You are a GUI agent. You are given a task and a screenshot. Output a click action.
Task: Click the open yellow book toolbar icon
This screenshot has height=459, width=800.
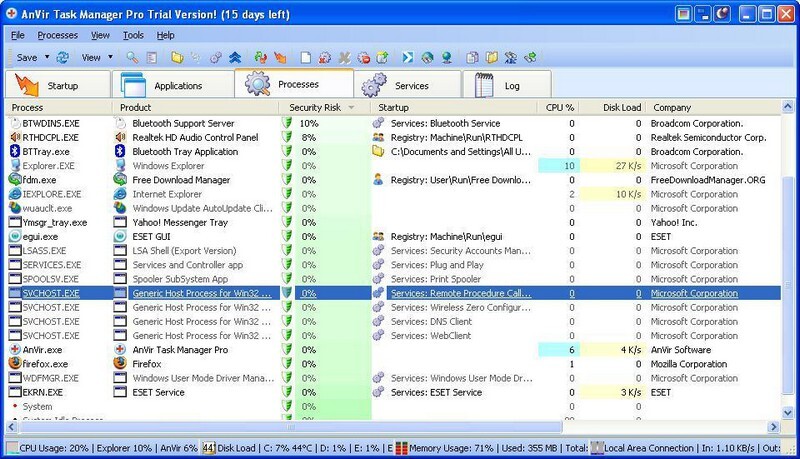pyautogui.click(x=491, y=58)
